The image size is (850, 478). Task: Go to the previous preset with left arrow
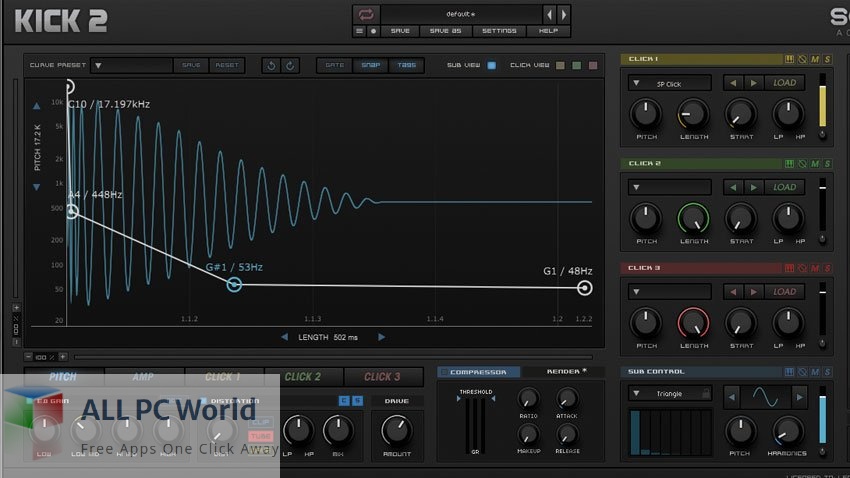[550, 14]
